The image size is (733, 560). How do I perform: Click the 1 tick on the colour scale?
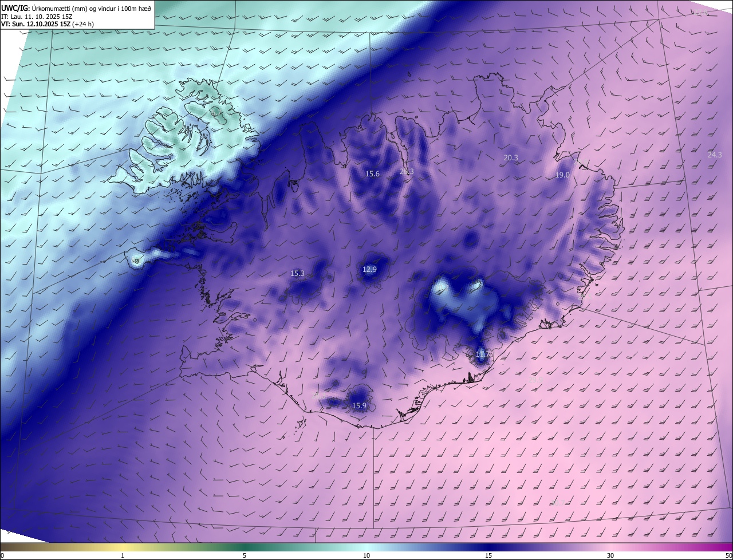point(123,555)
